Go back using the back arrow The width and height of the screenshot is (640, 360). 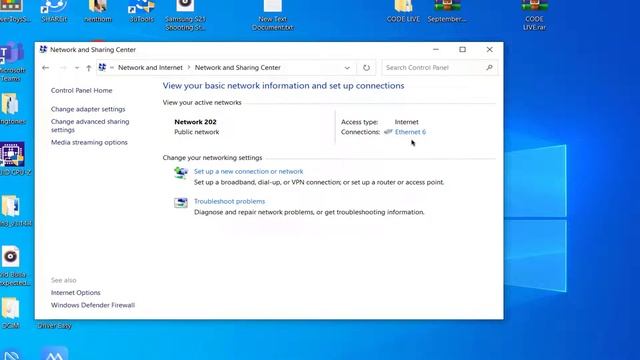click(x=45, y=68)
